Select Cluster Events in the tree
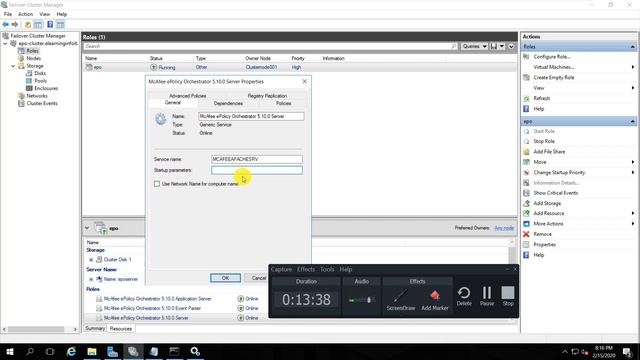The height and width of the screenshot is (360, 640). click(x=42, y=103)
